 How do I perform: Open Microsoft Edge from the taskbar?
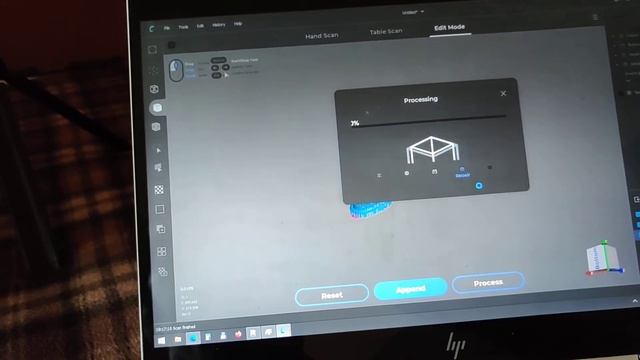pyautogui.click(x=193, y=338)
